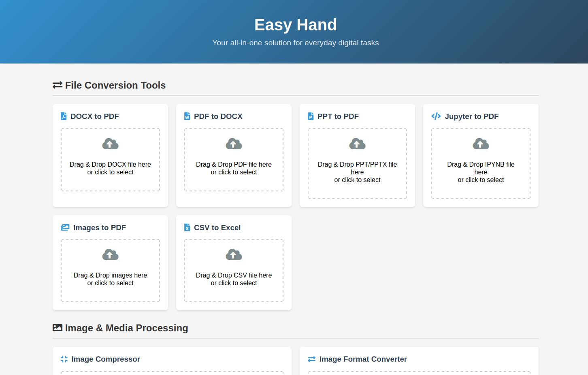
Task: Select the code brackets icon beside Jupyter to PDF
Action: coord(436,116)
